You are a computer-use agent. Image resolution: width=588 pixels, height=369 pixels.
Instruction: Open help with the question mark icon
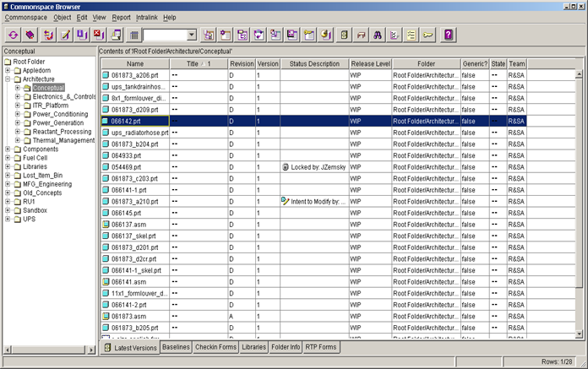pos(449,35)
